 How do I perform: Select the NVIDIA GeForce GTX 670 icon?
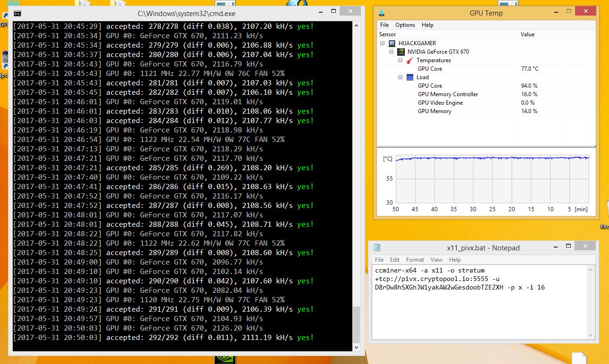[x=401, y=52]
